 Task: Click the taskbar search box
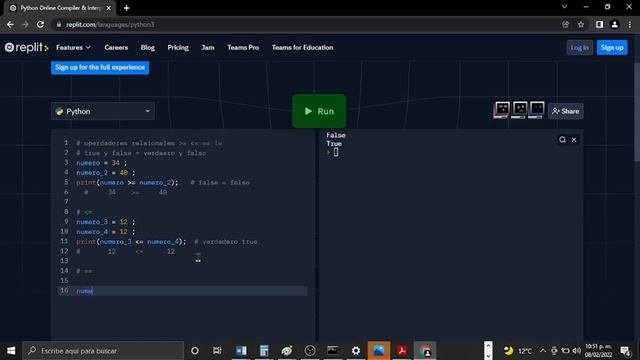(103, 351)
